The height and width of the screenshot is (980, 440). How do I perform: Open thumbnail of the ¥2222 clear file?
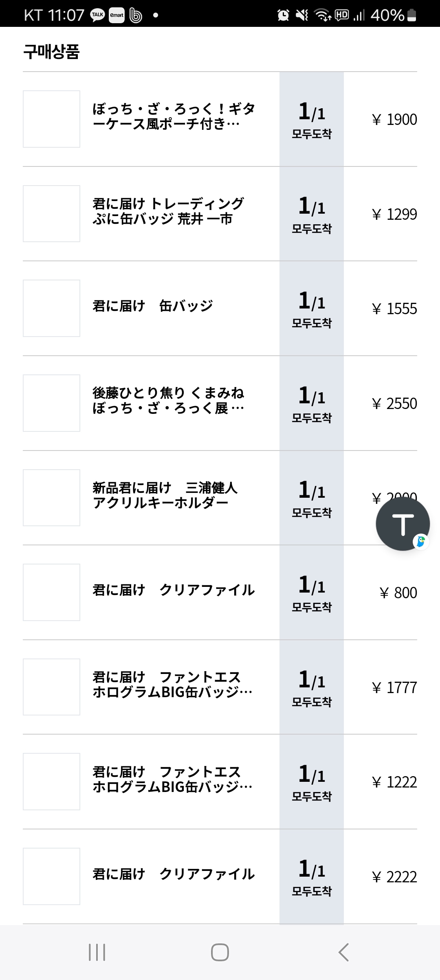[x=51, y=876]
